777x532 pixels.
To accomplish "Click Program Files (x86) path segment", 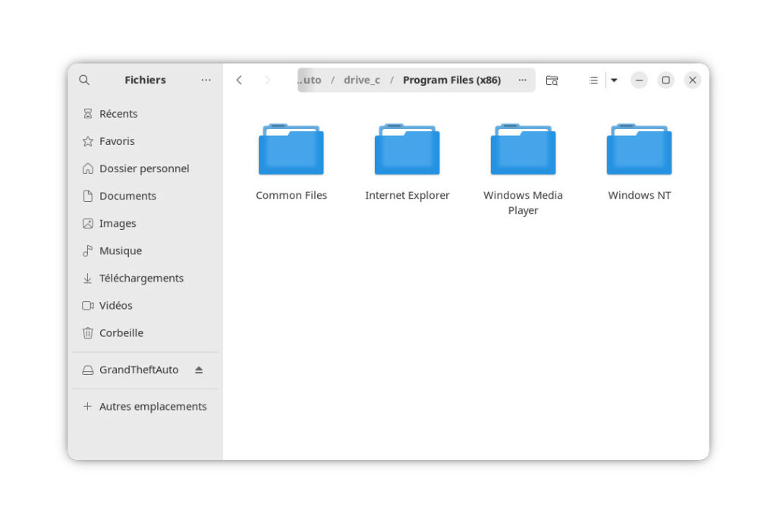I will tap(451, 80).
